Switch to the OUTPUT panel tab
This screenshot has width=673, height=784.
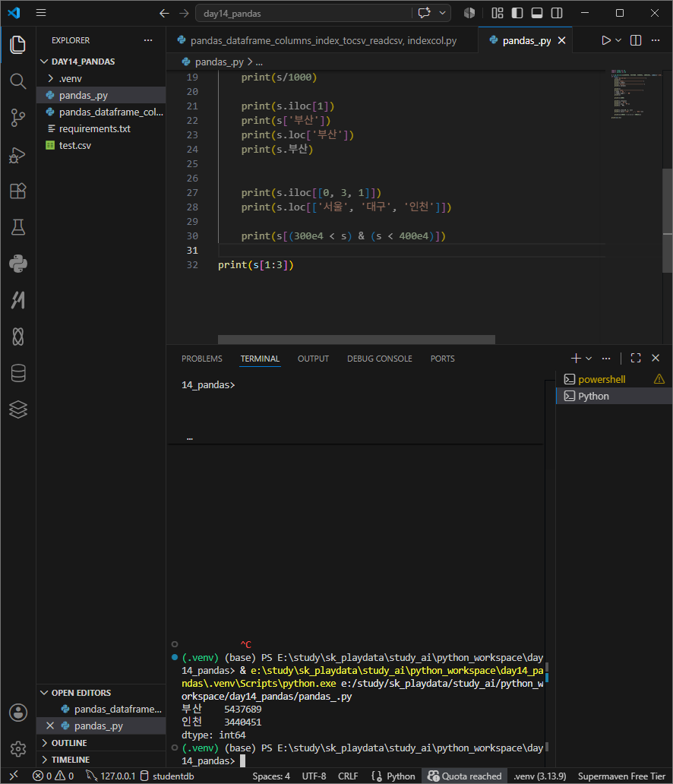click(314, 359)
